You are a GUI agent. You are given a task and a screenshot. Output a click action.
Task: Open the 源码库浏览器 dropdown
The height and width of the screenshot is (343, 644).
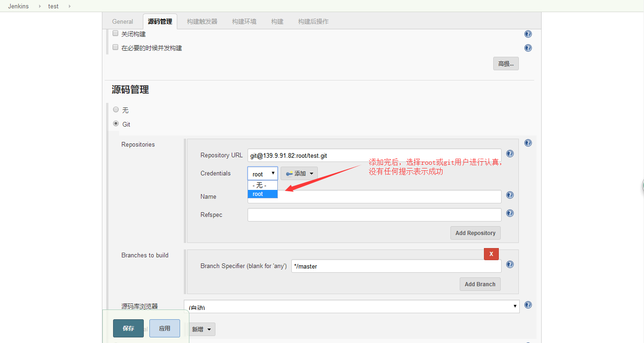tap(351, 306)
